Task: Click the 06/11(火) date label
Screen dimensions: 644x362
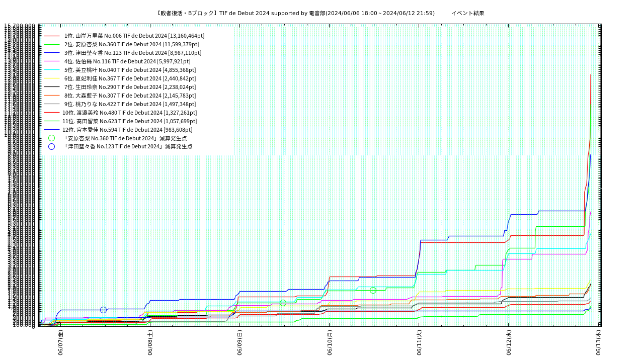Action: [x=419, y=343]
